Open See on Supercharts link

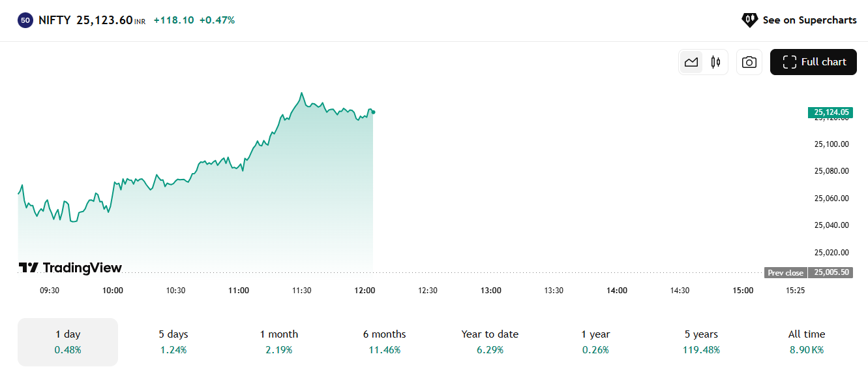799,20
